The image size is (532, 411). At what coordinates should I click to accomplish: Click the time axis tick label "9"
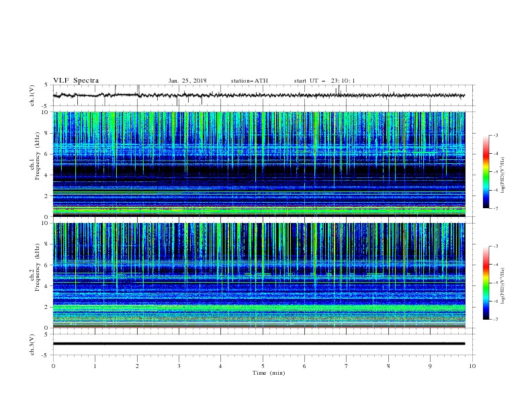pos(430,366)
